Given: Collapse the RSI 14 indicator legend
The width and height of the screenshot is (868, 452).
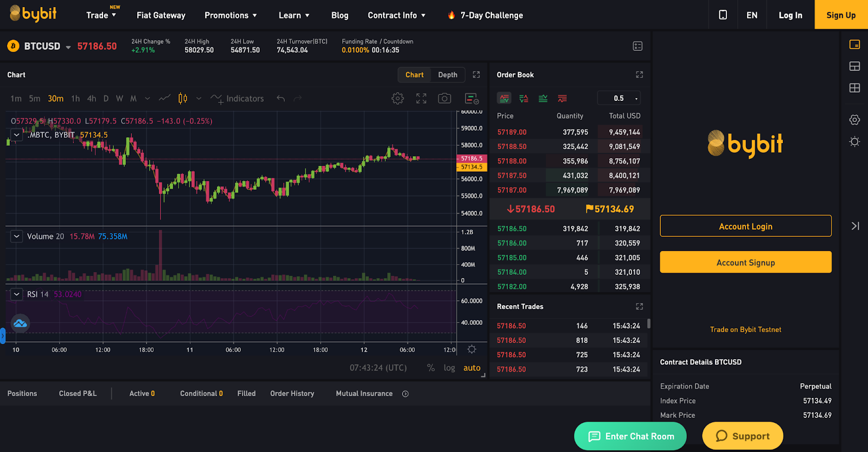Looking at the screenshot, I should coord(17,294).
